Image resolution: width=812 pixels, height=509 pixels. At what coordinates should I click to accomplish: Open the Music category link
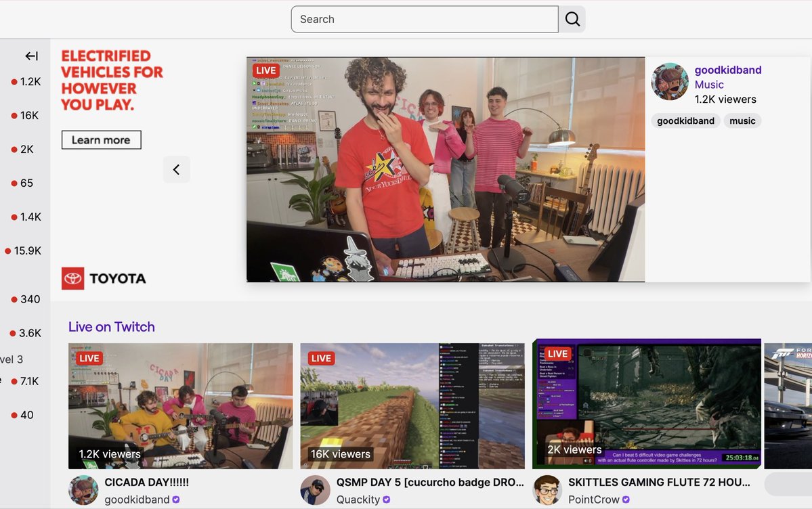[x=709, y=85]
